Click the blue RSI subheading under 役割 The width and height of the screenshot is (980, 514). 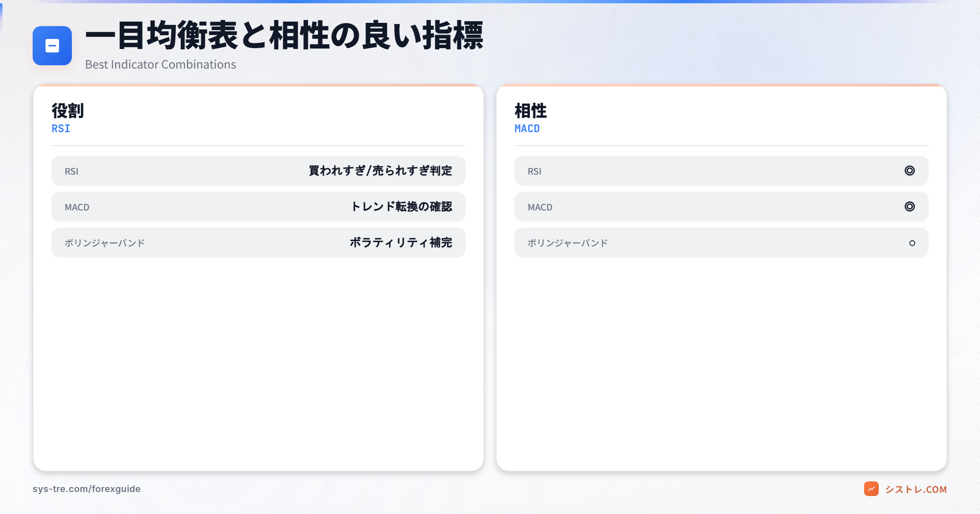pyautogui.click(x=61, y=128)
